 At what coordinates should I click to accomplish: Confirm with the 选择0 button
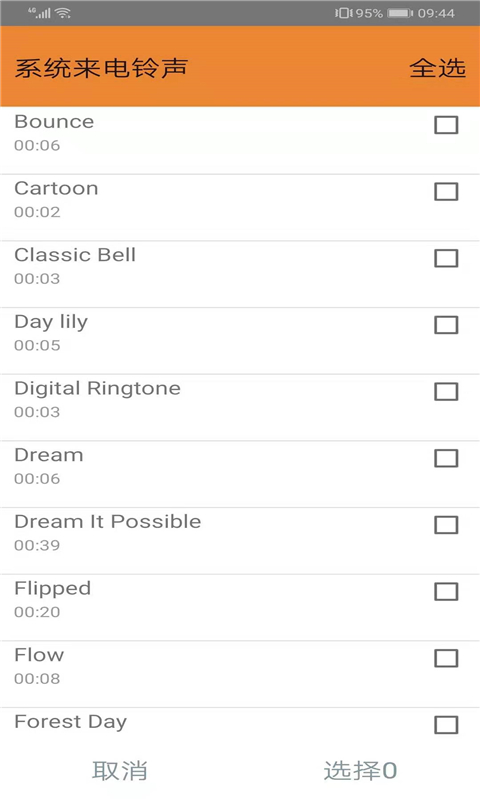(360, 770)
